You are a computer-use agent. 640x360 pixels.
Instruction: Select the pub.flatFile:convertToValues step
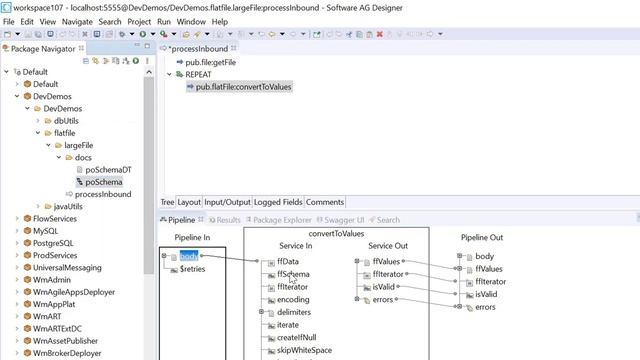pyautogui.click(x=243, y=87)
